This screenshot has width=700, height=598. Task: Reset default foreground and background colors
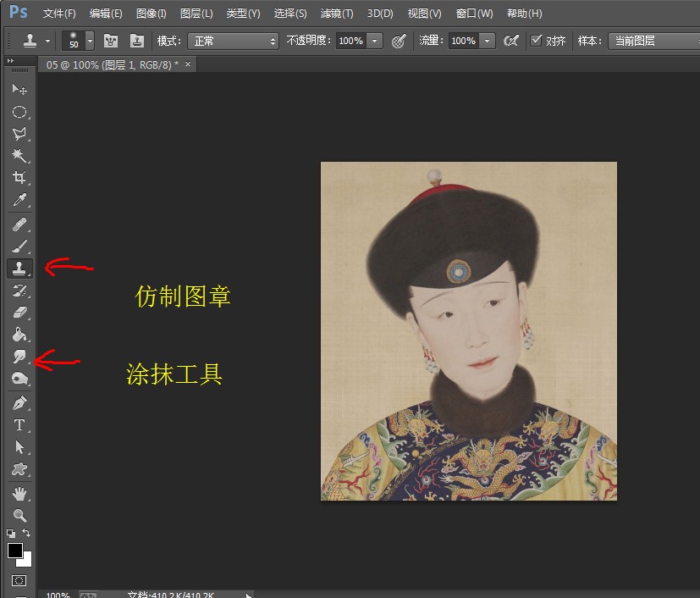[x=11, y=533]
